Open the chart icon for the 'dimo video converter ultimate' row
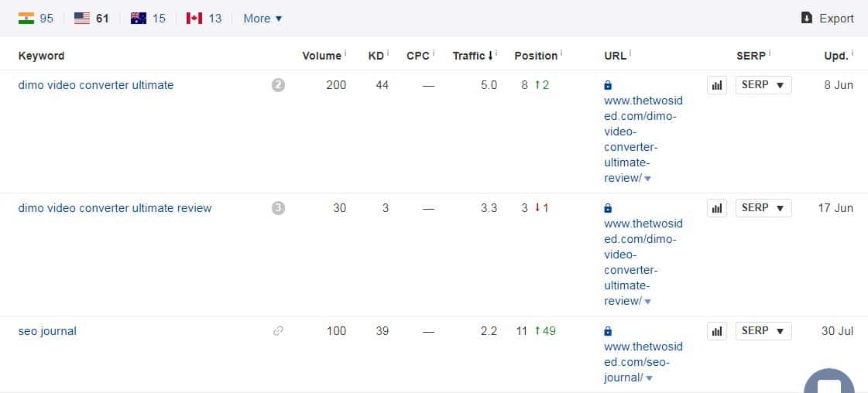Image resolution: width=868 pixels, height=393 pixels. 717,85
